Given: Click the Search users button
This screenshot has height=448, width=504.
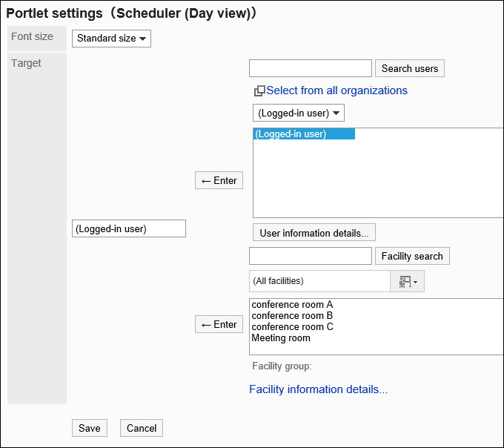Looking at the screenshot, I should [x=409, y=68].
